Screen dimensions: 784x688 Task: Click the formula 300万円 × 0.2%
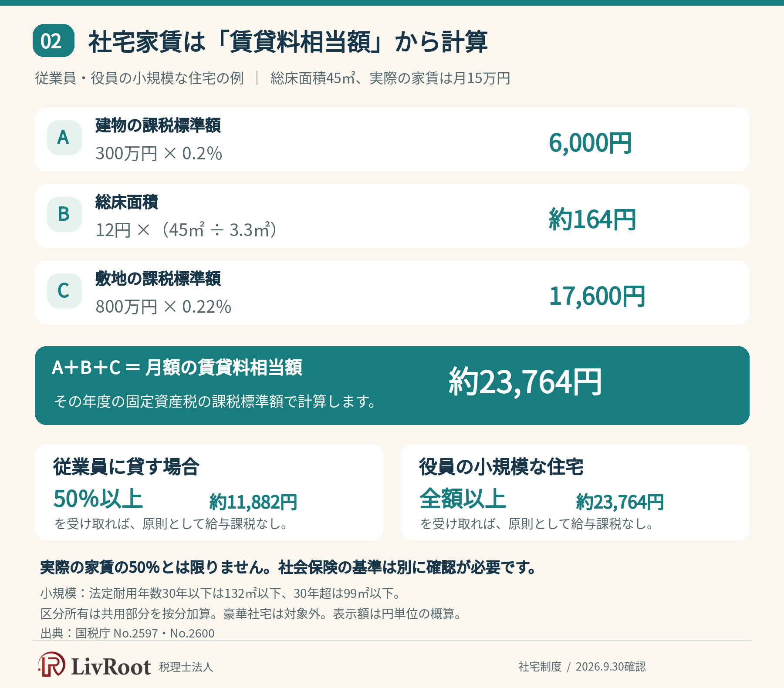tap(159, 154)
